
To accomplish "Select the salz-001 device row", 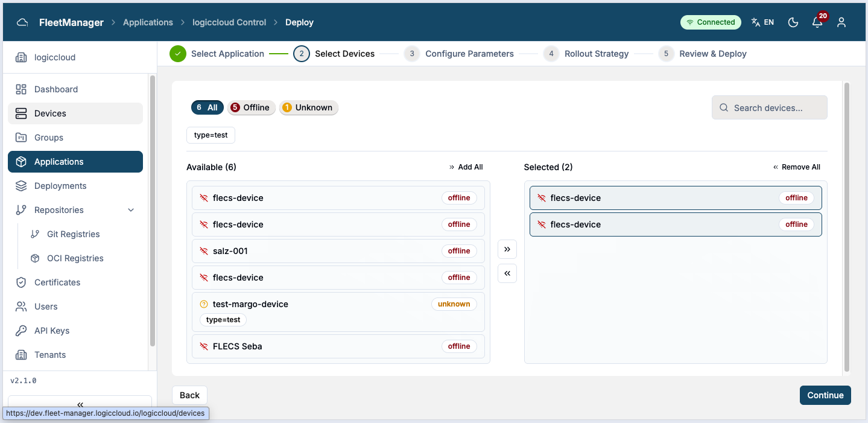I will (x=338, y=251).
